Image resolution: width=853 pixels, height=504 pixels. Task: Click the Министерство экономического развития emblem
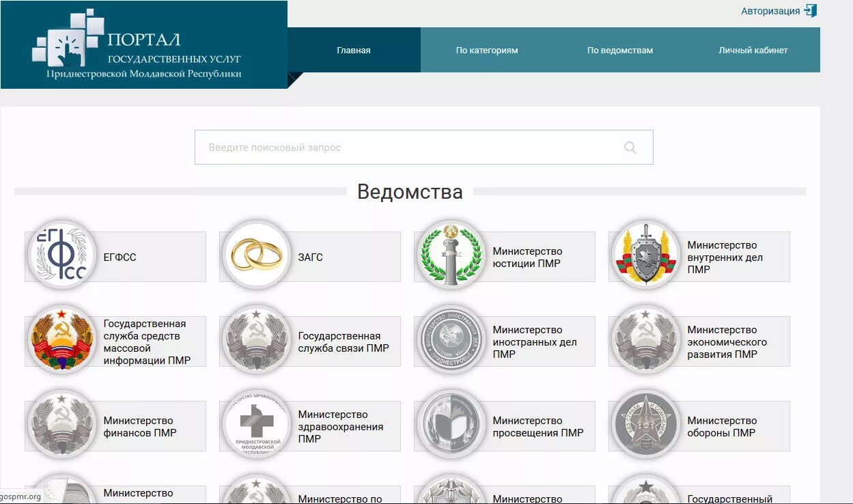click(x=645, y=339)
